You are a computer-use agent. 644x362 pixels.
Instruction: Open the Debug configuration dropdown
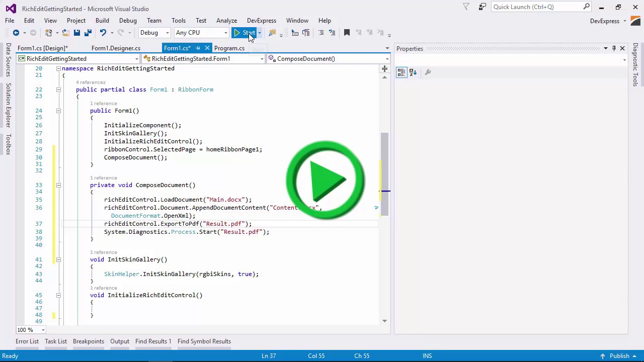click(154, 33)
